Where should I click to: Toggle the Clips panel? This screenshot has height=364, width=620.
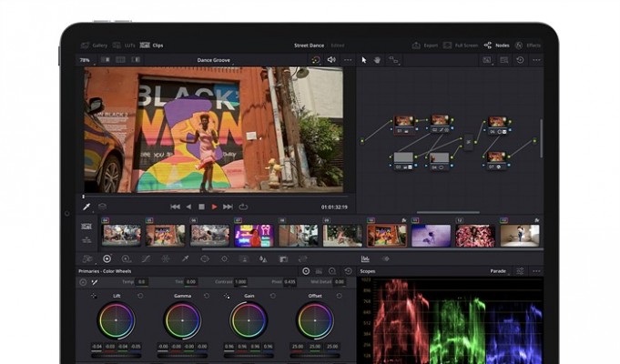(151, 45)
